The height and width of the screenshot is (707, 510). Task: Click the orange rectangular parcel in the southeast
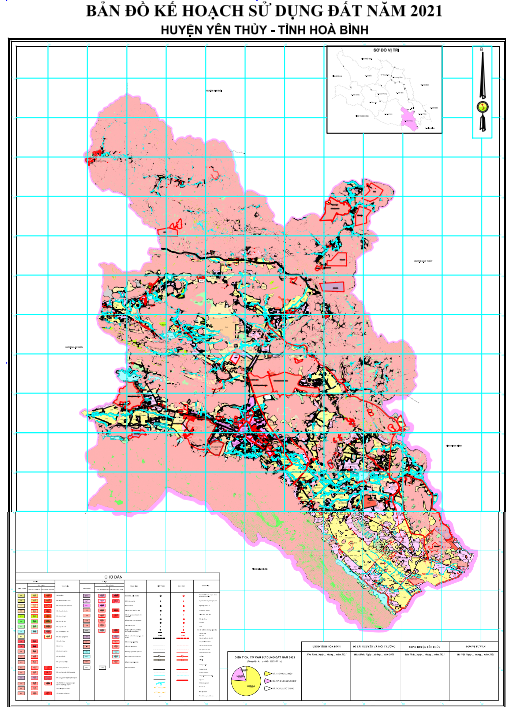point(370,500)
